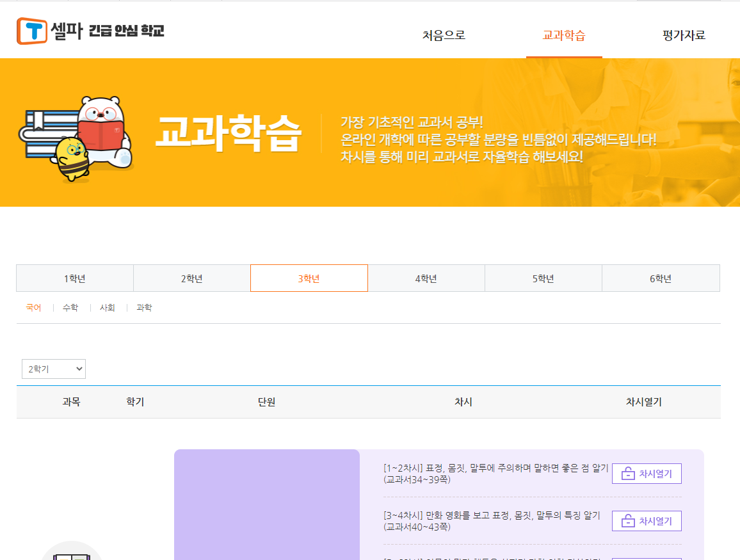Select the 1학년 grade tab

(x=74, y=278)
